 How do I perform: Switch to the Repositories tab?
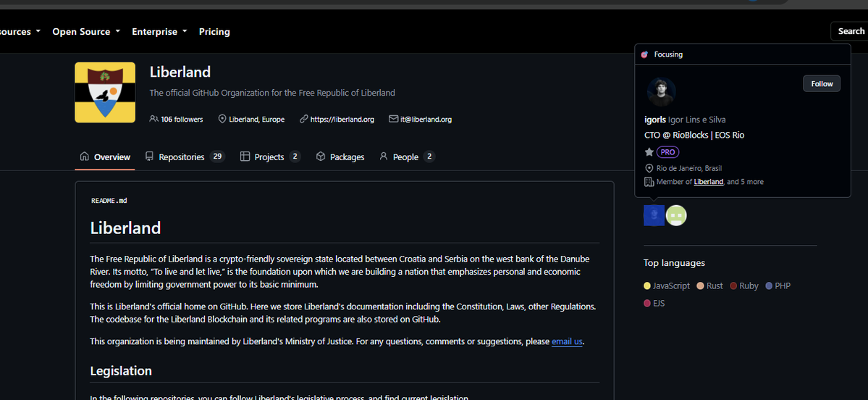point(184,157)
